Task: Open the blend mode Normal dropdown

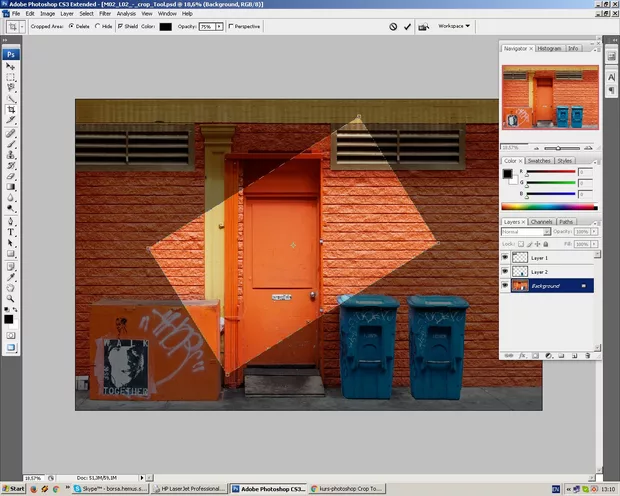Action: click(524, 231)
